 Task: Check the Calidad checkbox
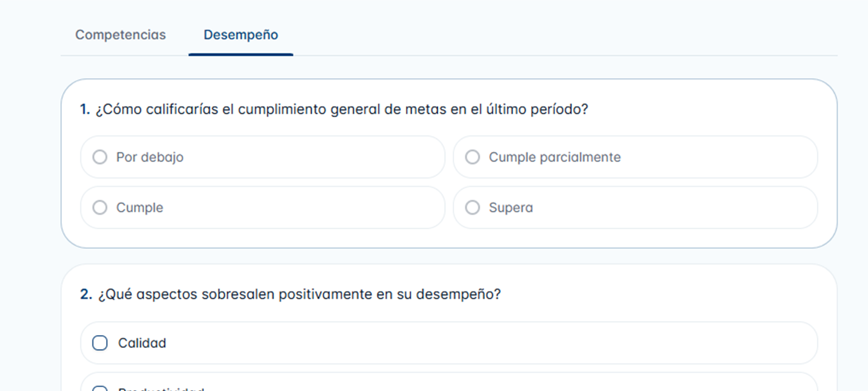point(100,343)
